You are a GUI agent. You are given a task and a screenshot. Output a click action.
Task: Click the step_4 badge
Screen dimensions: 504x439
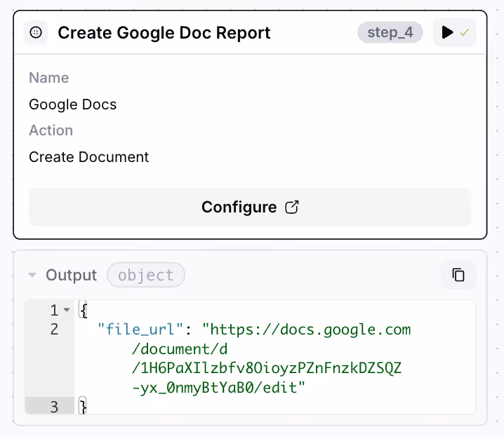coord(390,32)
